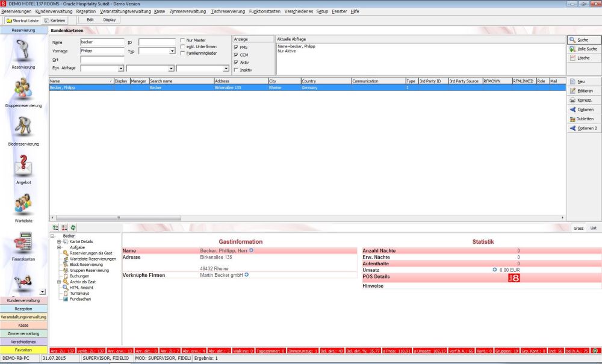
Task: Edit the selected profile via Editieren
Action: [x=584, y=91]
